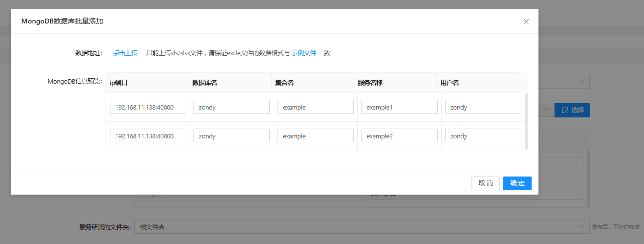Image resolution: width=644 pixels, height=244 pixels.
Task: Click the ip端口 column header
Action: 147,83
